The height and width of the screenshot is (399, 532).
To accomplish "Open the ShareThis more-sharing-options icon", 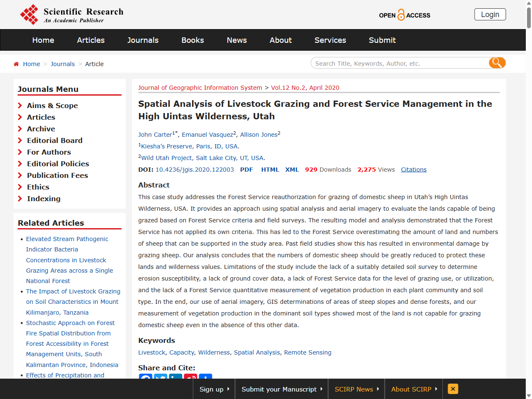I will pos(205,379).
